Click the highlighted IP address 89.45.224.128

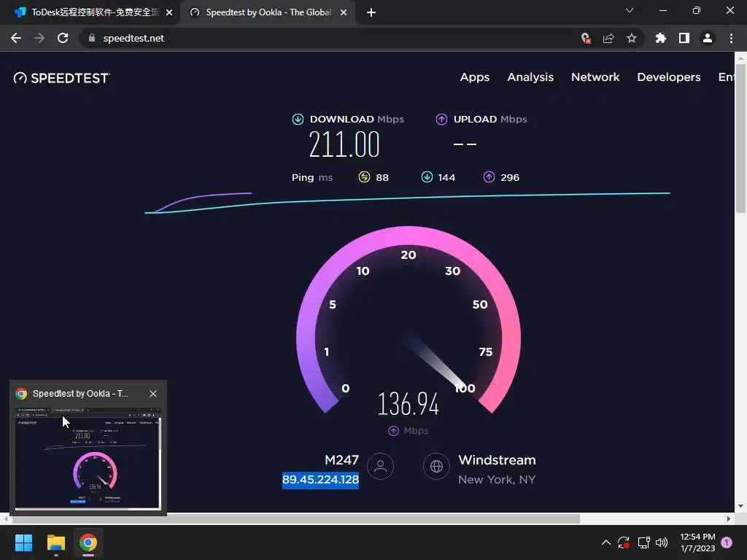click(x=321, y=480)
